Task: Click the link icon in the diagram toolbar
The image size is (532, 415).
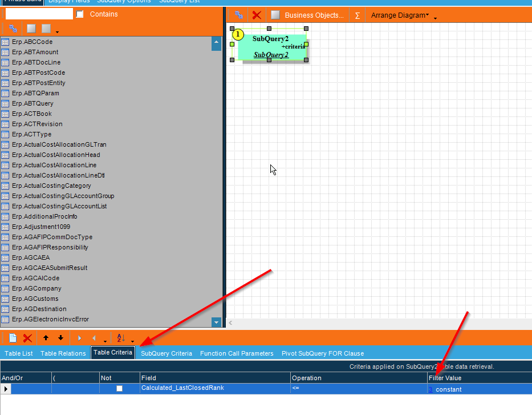Action: (x=239, y=15)
